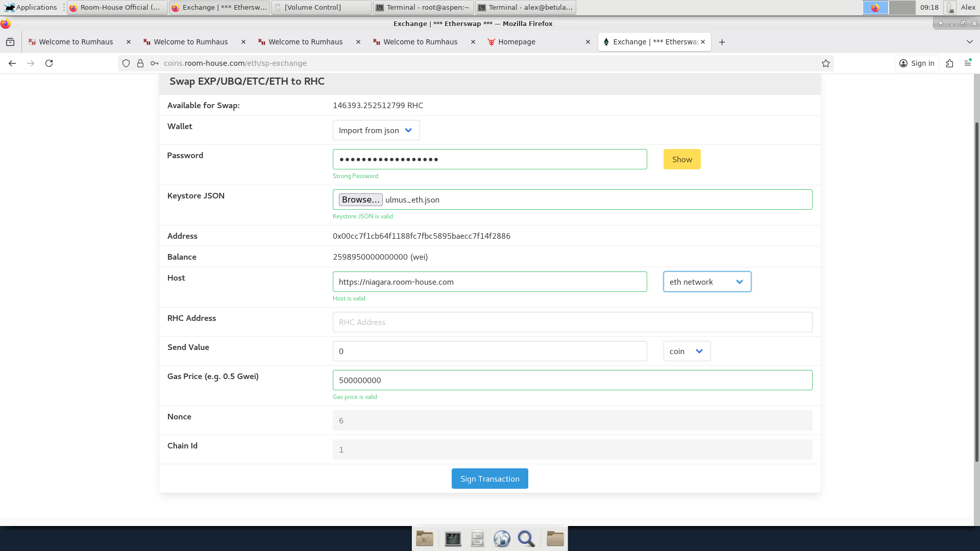
Task: Expand the coin unit dropdown
Action: (x=687, y=351)
